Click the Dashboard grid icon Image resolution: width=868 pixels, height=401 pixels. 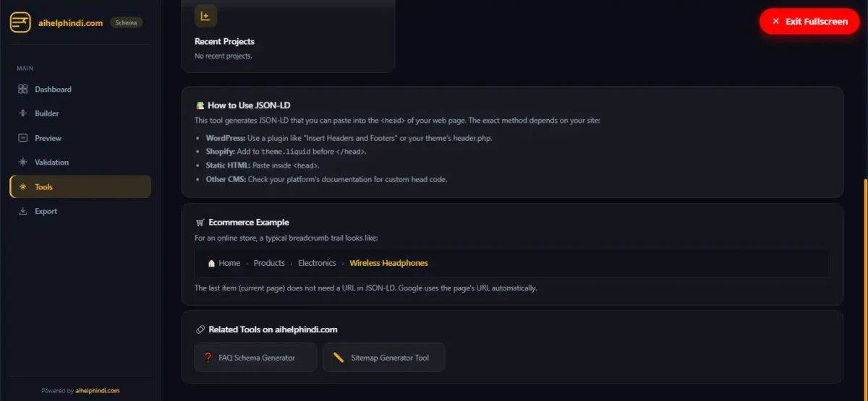22,90
